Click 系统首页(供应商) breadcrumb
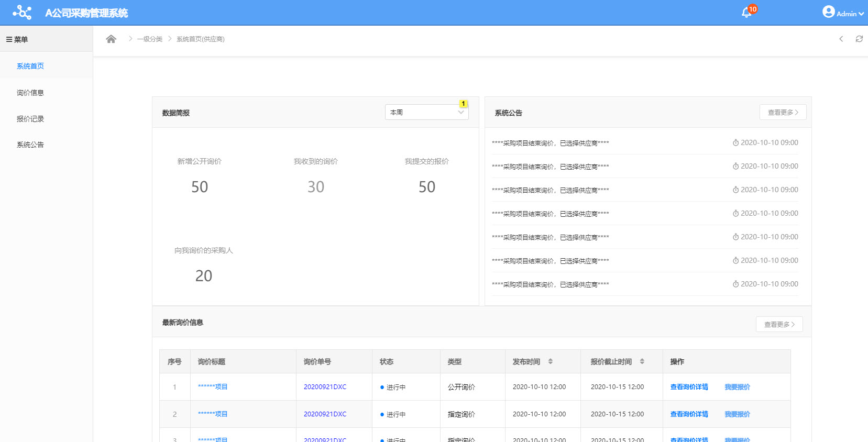The width and height of the screenshot is (868, 442). 201,39
